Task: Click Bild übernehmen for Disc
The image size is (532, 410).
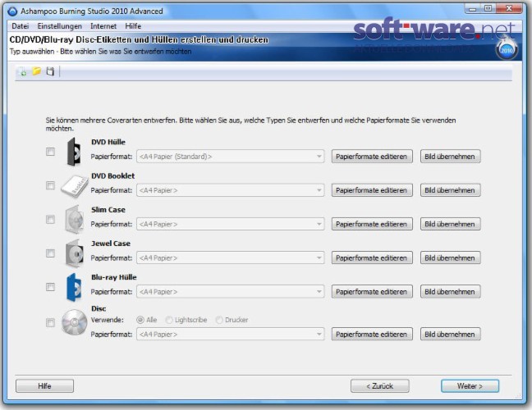Action: click(450, 334)
